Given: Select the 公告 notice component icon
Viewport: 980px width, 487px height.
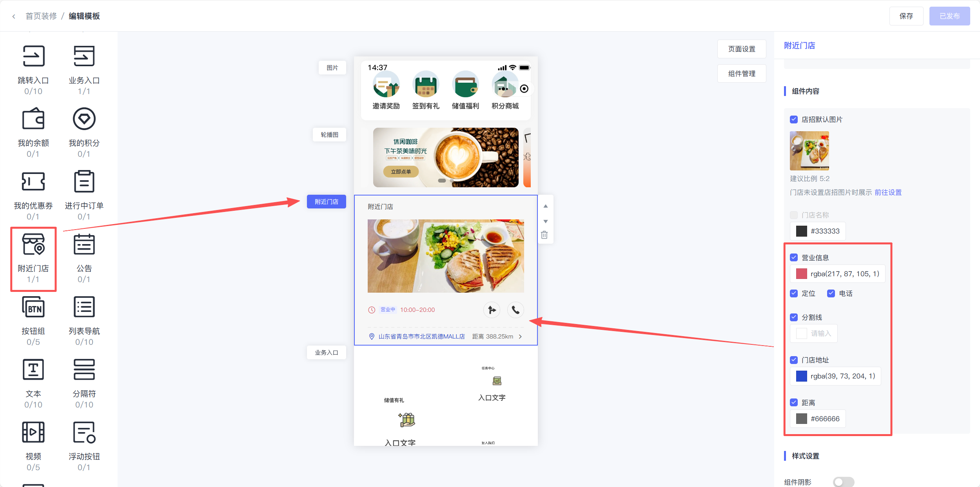Looking at the screenshot, I should tap(84, 244).
